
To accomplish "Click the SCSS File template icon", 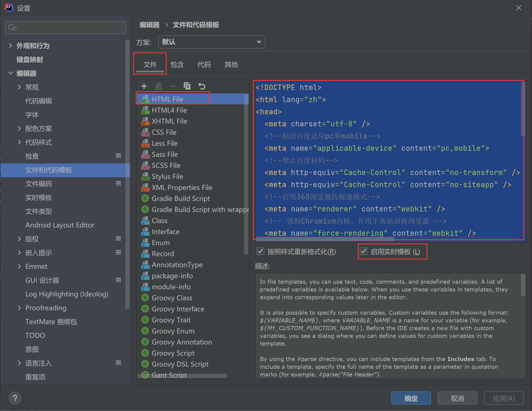I will 145,165.
